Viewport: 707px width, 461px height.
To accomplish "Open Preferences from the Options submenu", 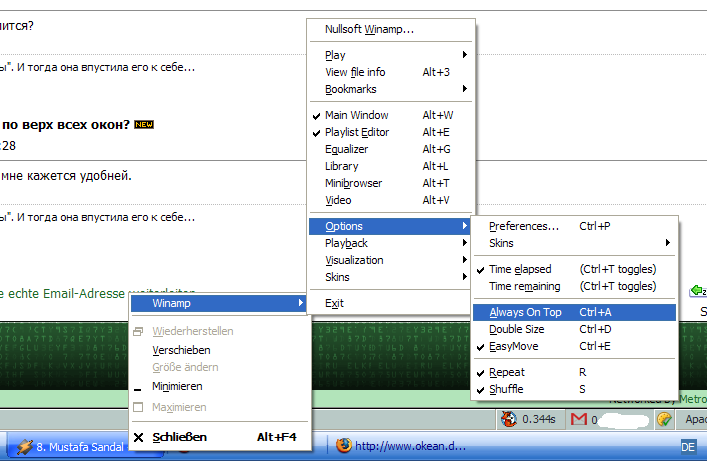I will 574,226.
